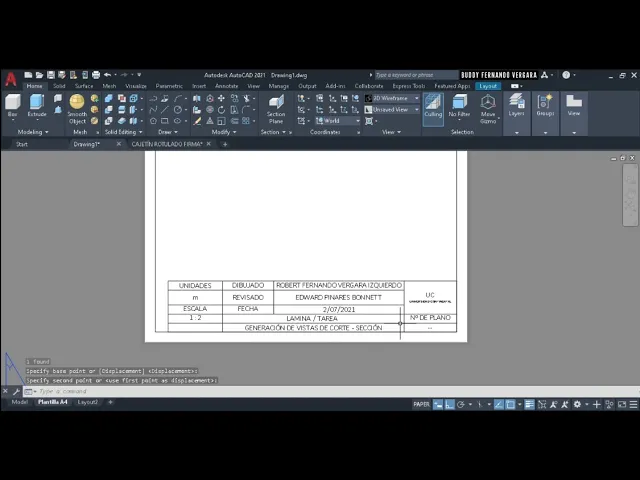Toggle Object Snap square icon in status bar
Image resolution: width=640 pixels, height=480 pixels.
pyautogui.click(x=510, y=404)
